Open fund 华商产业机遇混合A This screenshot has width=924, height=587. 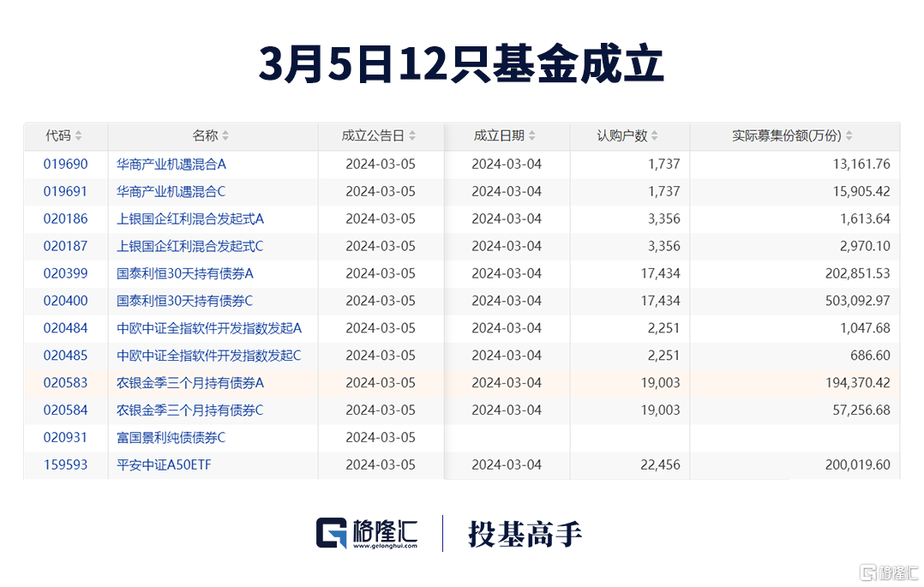pyautogui.click(x=171, y=165)
